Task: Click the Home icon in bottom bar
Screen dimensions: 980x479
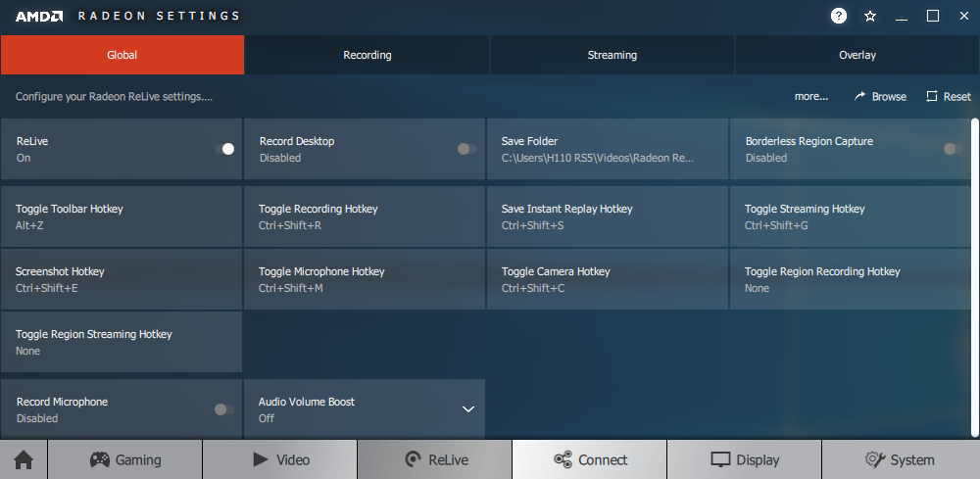Action: click(24, 459)
